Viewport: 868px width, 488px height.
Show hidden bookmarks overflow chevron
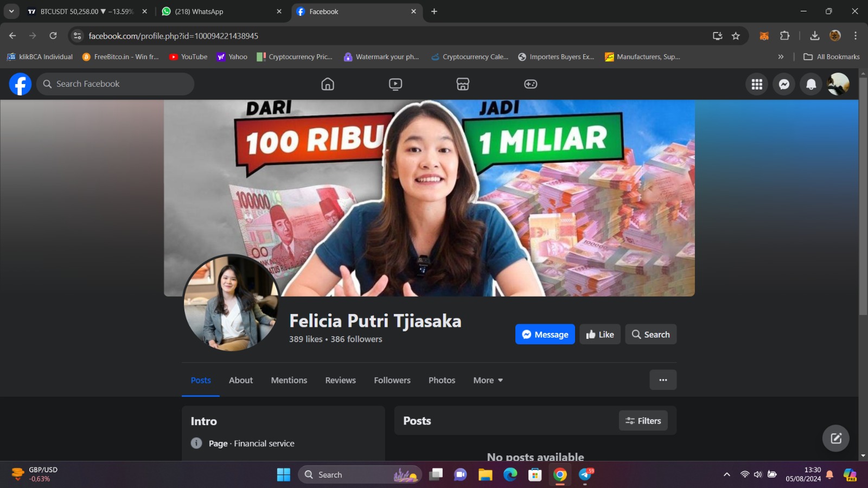(781, 57)
